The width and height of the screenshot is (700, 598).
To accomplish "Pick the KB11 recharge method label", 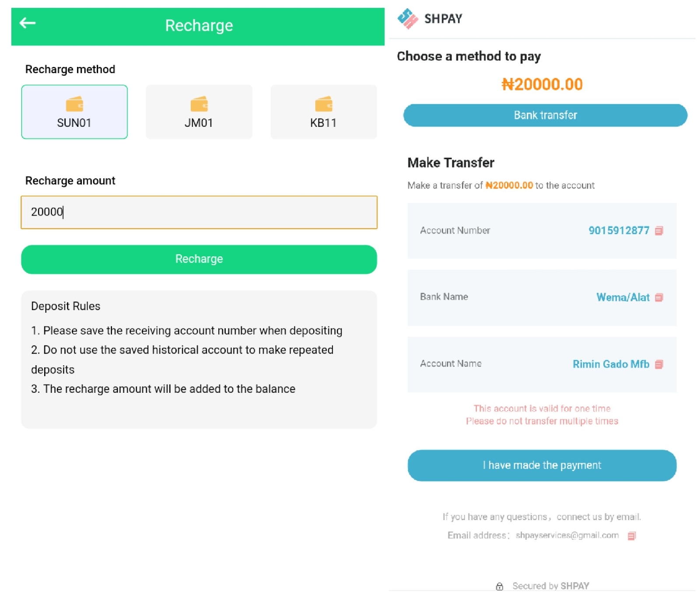I will tap(323, 123).
